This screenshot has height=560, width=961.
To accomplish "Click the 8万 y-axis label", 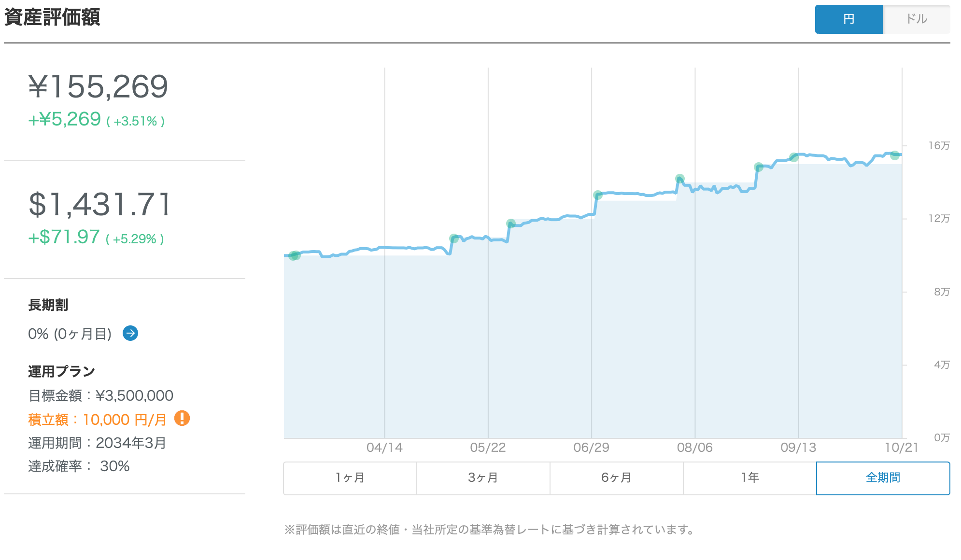I will coord(942,292).
